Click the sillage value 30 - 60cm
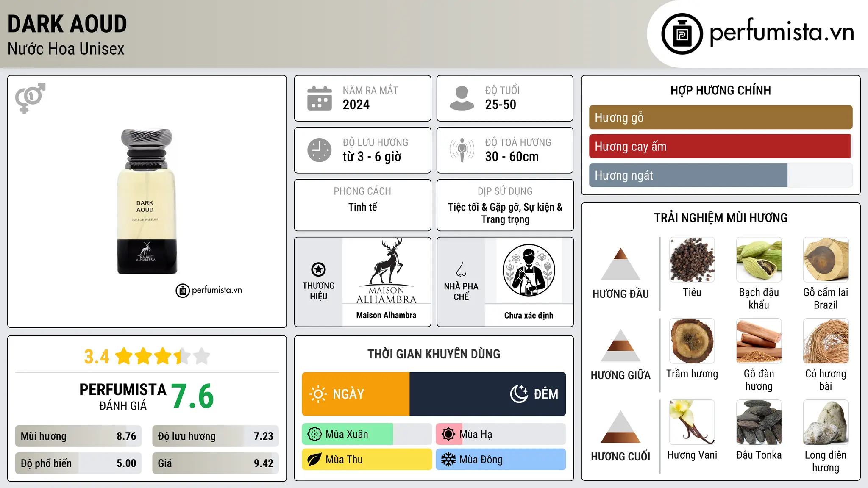 click(512, 157)
